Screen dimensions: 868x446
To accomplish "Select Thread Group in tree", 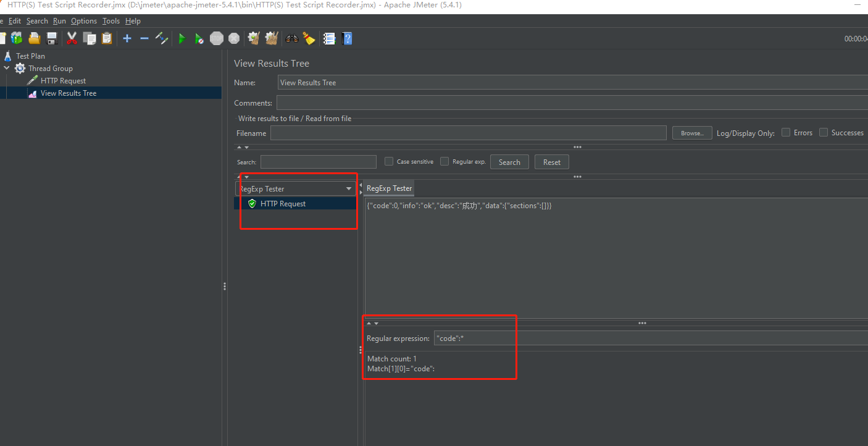I will tap(50, 69).
